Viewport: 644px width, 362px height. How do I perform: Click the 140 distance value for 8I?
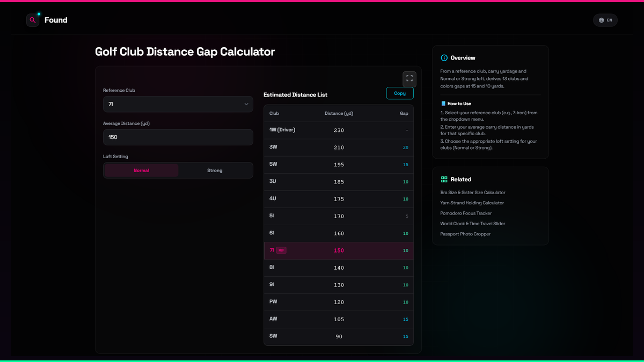(x=339, y=268)
